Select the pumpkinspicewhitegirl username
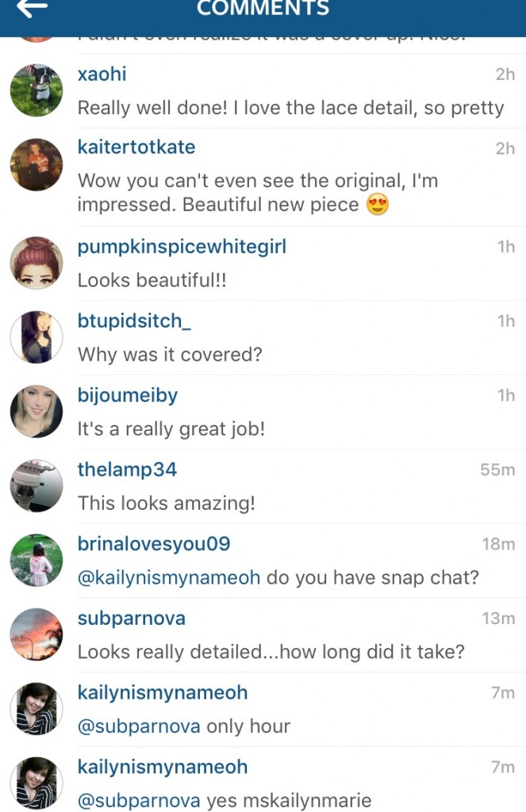This screenshot has height=812, width=526. click(182, 247)
